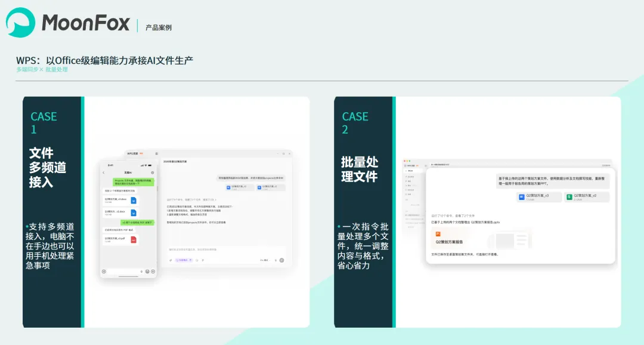
Task: Open the red PDF file on phone
Action: tap(120, 240)
